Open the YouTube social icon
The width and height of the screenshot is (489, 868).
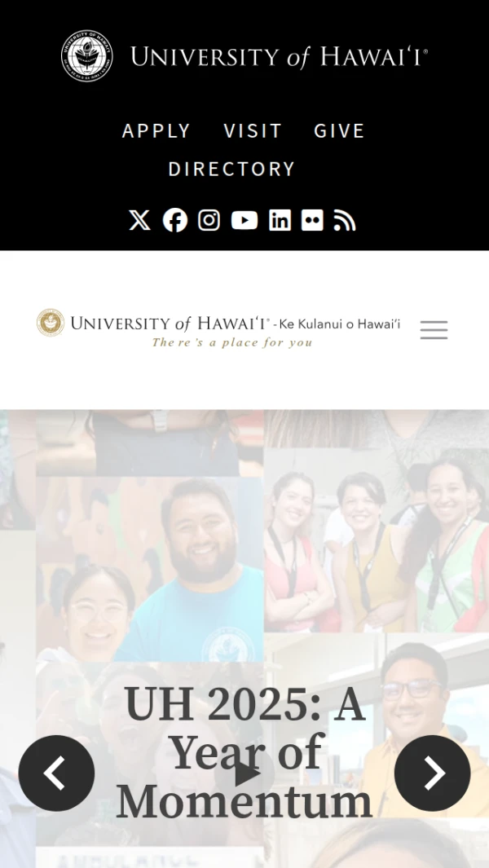(244, 220)
